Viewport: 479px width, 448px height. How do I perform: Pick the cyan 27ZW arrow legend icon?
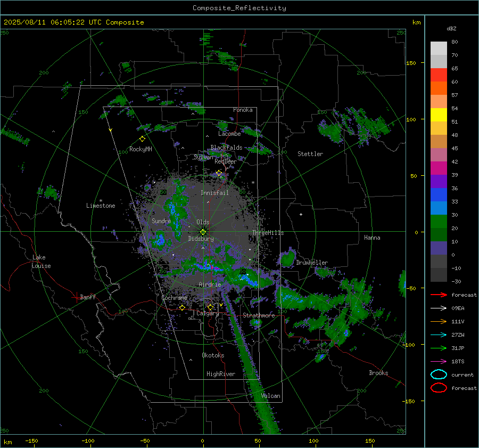tap(439, 335)
